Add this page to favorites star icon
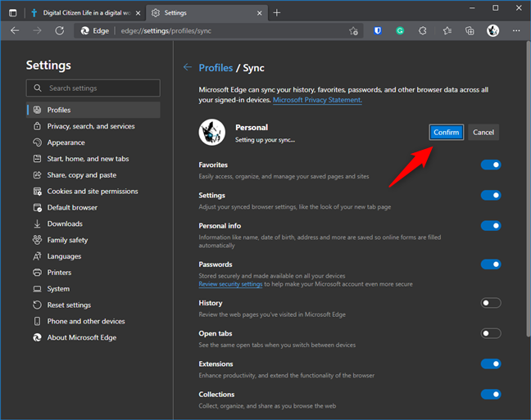The image size is (531, 420). [x=353, y=30]
